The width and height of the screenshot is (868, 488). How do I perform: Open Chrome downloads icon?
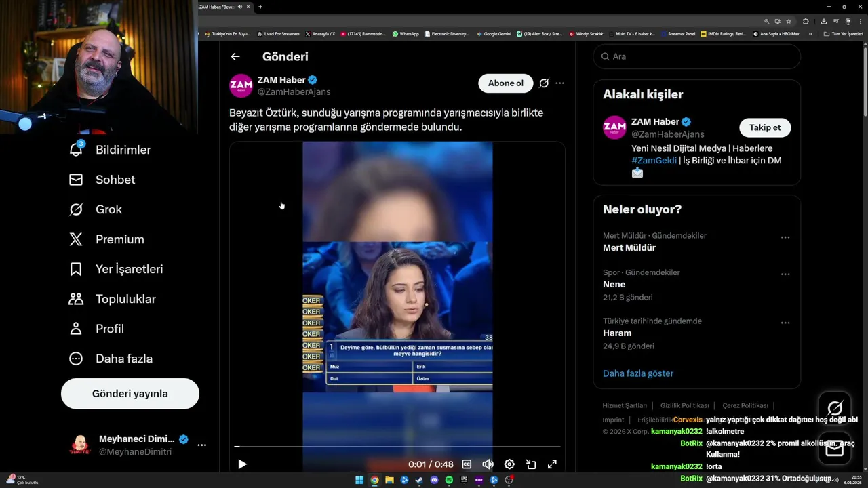click(824, 21)
